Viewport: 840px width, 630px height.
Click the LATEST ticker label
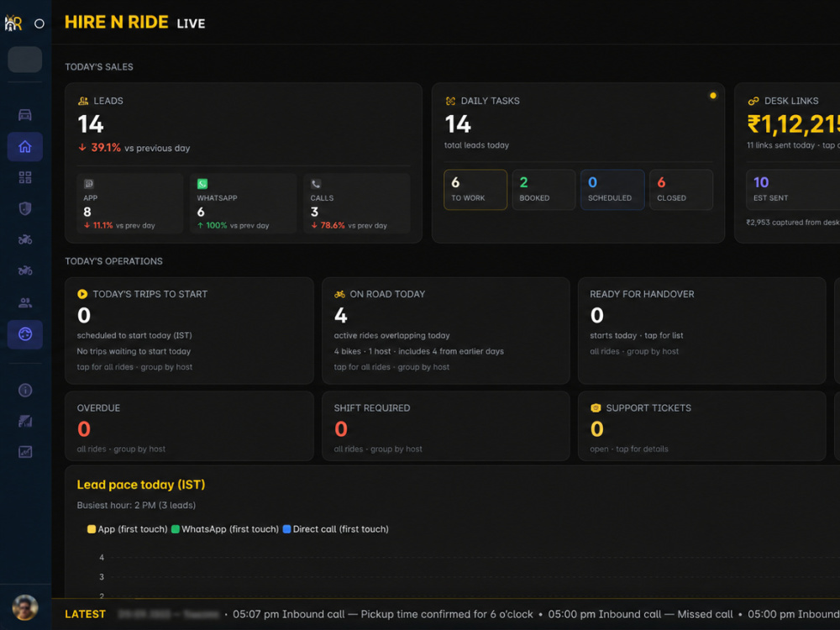coord(85,615)
